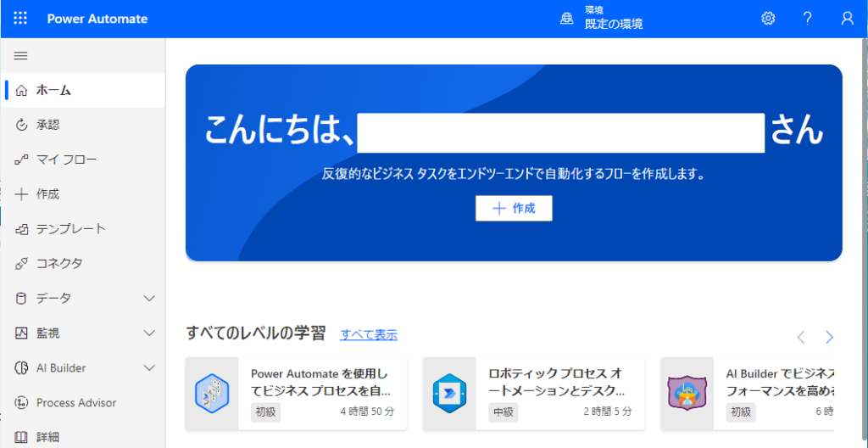
Task: Open テンプレート in the sidebar
Action: click(x=83, y=229)
